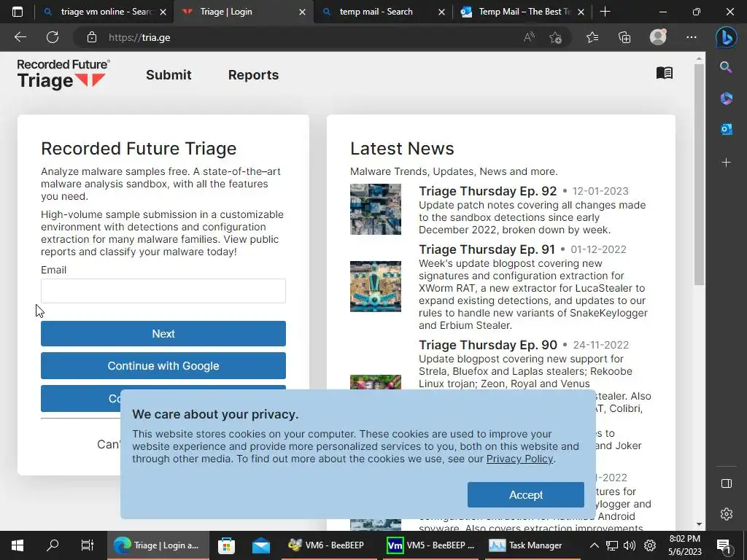Open Mail app from taskbar
The image size is (747, 560).
tap(261, 545)
